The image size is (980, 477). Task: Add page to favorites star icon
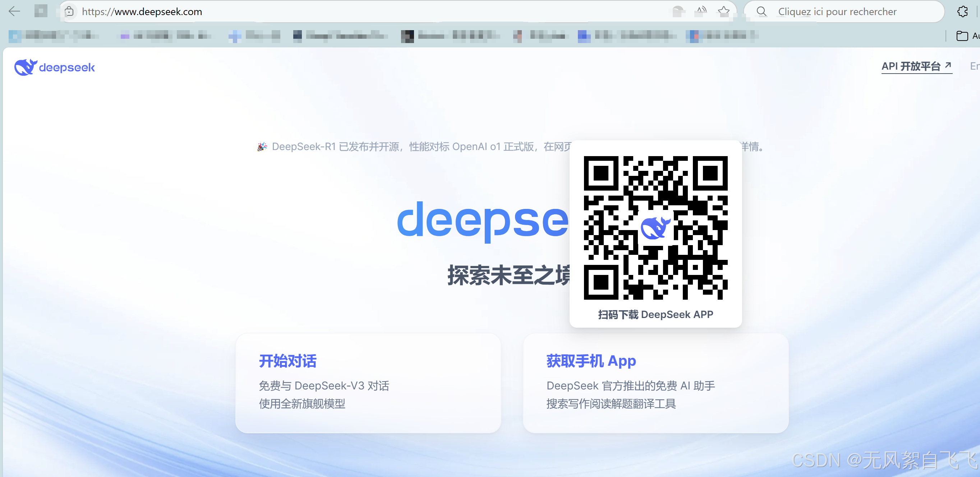point(723,11)
